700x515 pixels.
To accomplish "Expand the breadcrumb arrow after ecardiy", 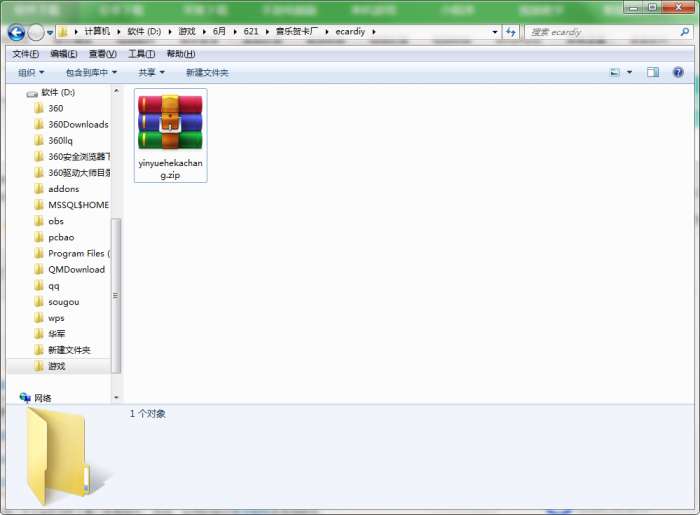I will 374,32.
